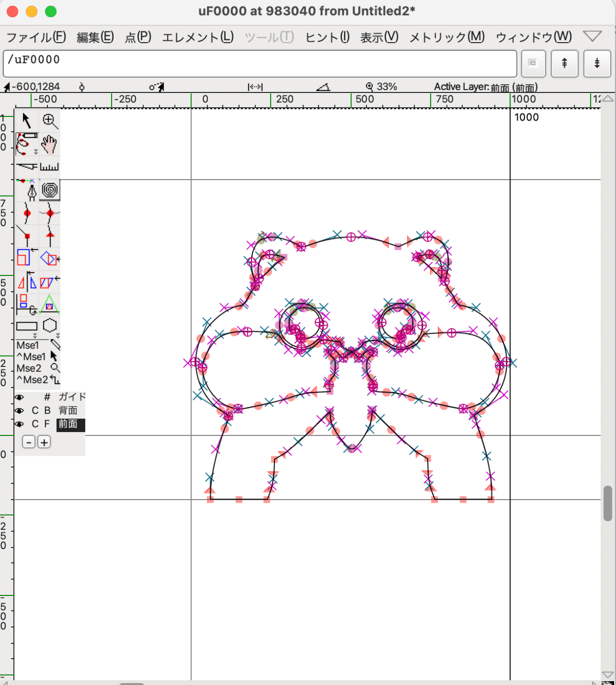Select the Ruler measure tool

(x=49, y=167)
